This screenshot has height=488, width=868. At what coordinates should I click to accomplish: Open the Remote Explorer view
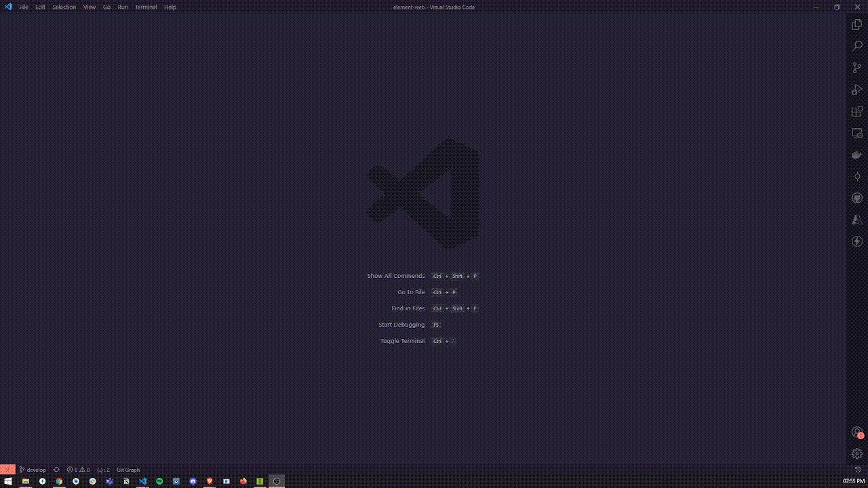(857, 133)
